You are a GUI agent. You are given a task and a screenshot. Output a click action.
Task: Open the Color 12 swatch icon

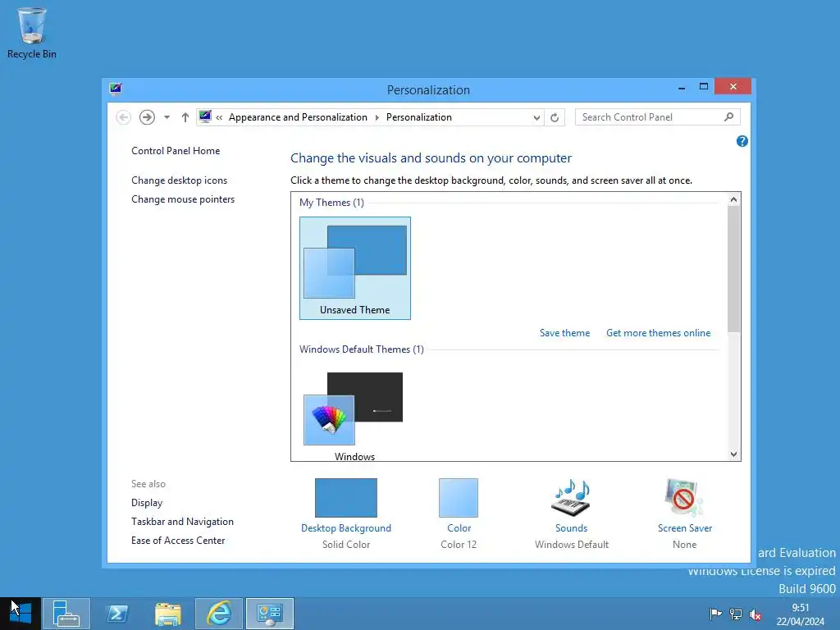459,498
